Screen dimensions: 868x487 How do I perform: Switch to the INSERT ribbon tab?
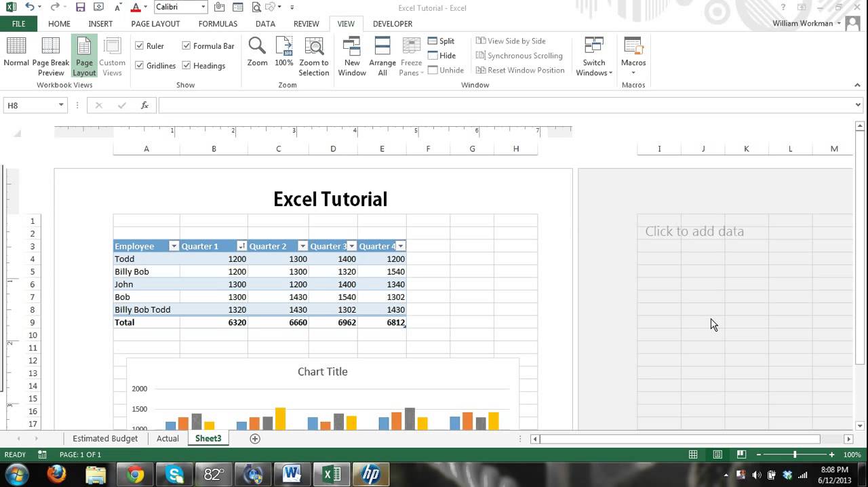pos(100,24)
